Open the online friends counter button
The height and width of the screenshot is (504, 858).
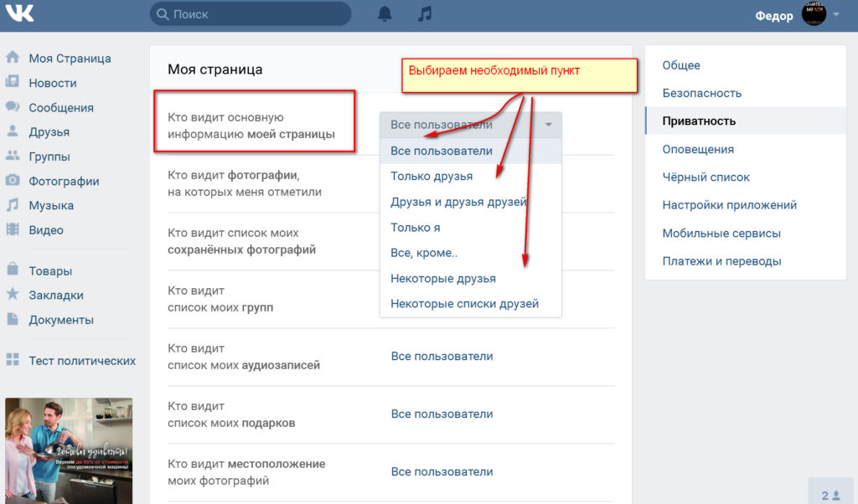[830, 491]
